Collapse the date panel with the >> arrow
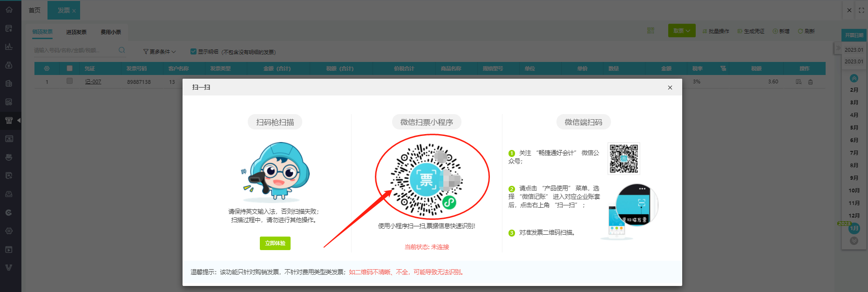 [x=838, y=48]
